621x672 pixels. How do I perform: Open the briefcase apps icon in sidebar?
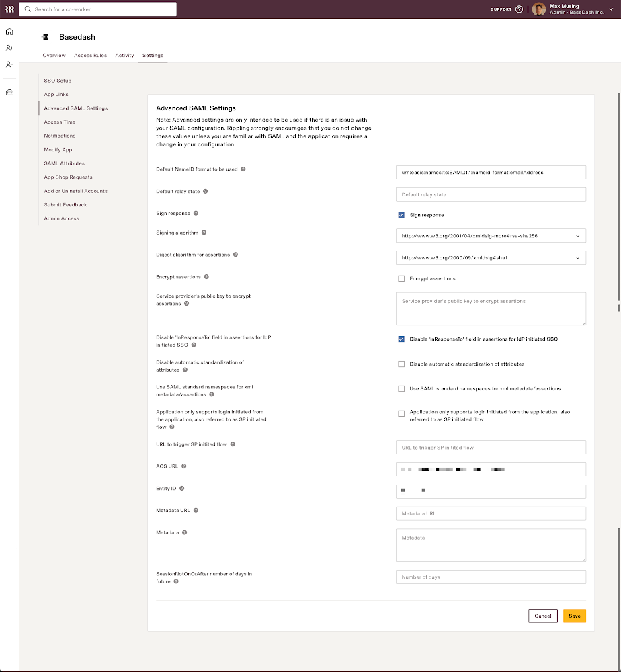pos(9,92)
